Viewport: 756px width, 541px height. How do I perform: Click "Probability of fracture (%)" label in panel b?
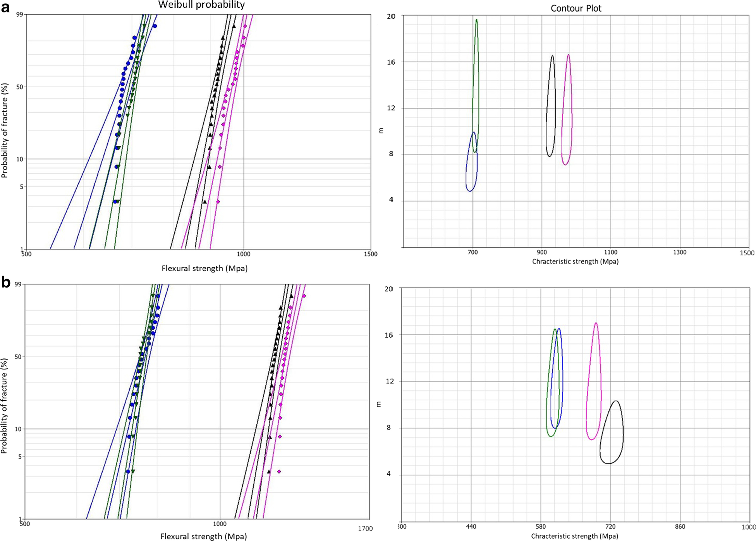tap(4, 406)
